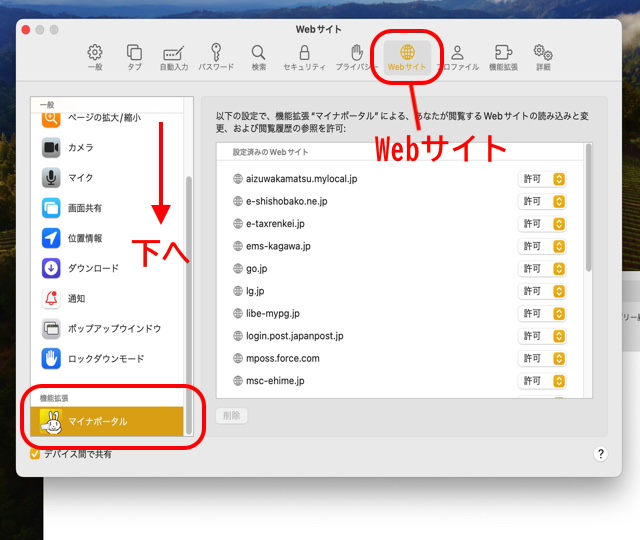This screenshot has height=540, width=640.
Task: Open the タブ (Tabs) settings pane
Action: click(x=134, y=57)
